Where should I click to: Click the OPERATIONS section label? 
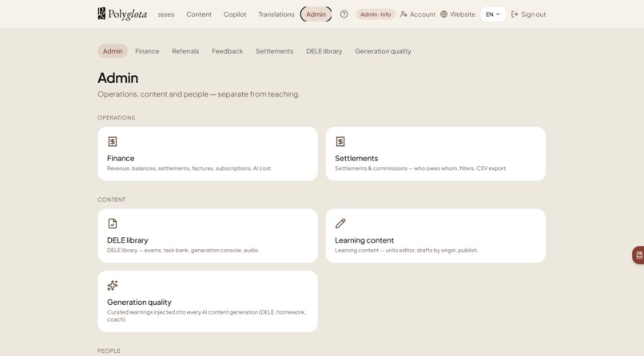click(116, 117)
